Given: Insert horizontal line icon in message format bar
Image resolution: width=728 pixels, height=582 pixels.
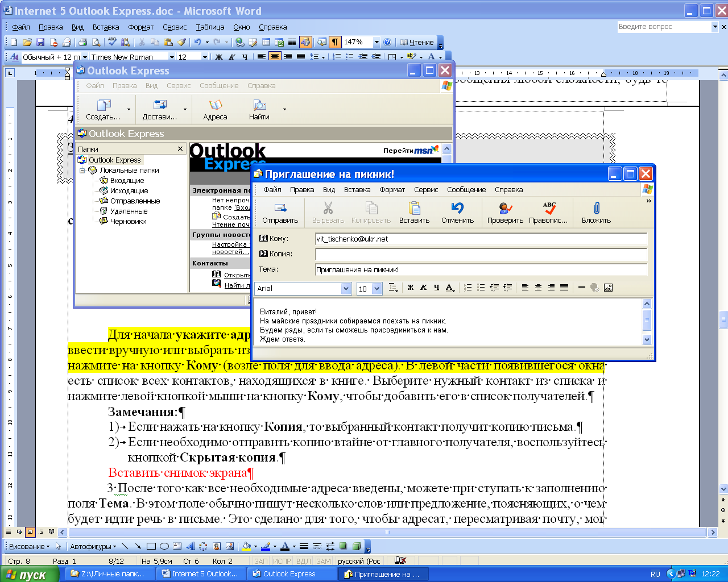Looking at the screenshot, I should [x=581, y=288].
